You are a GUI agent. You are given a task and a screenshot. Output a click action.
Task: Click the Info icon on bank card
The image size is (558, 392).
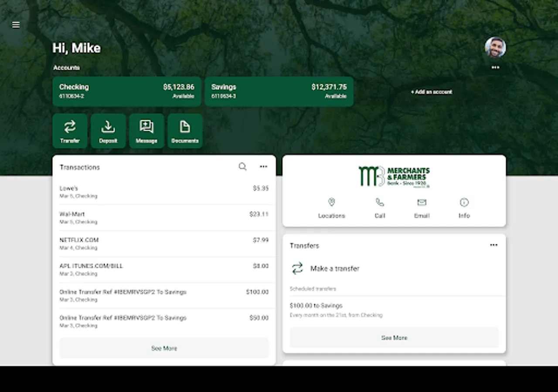click(463, 202)
